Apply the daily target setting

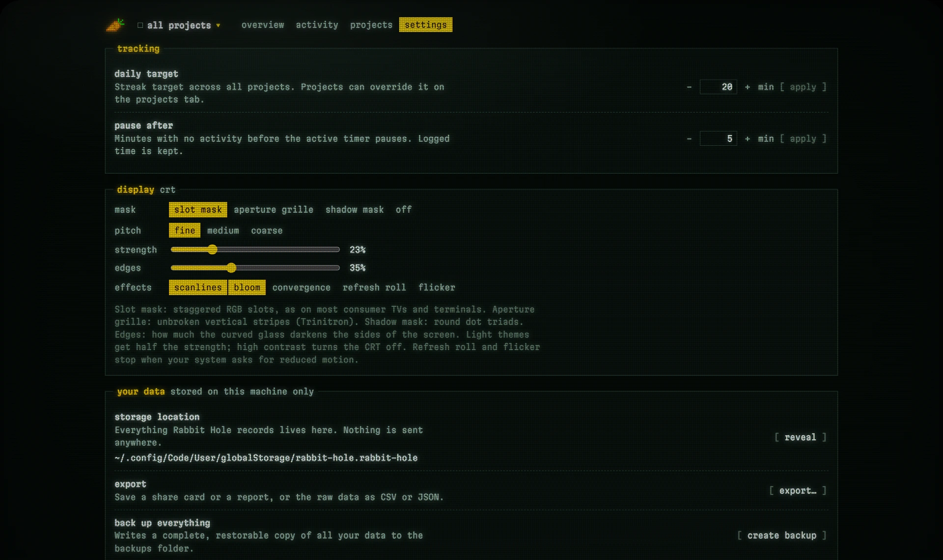[x=803, y=87]
